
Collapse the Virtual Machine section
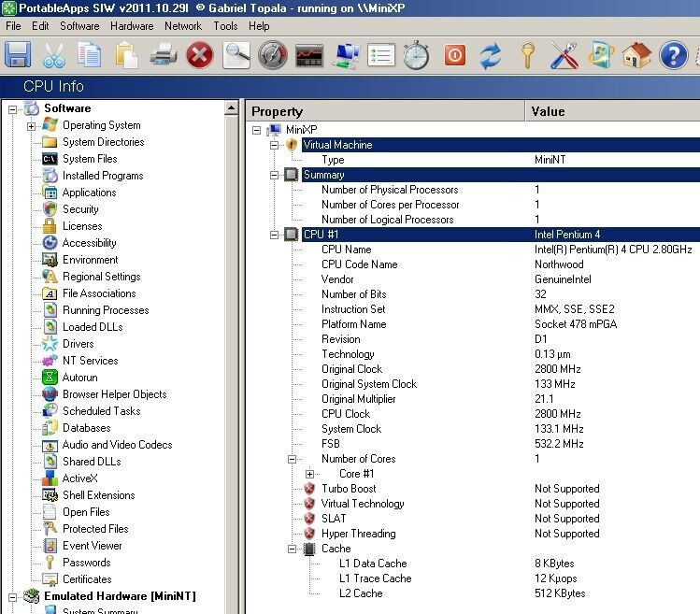point(274,145)
